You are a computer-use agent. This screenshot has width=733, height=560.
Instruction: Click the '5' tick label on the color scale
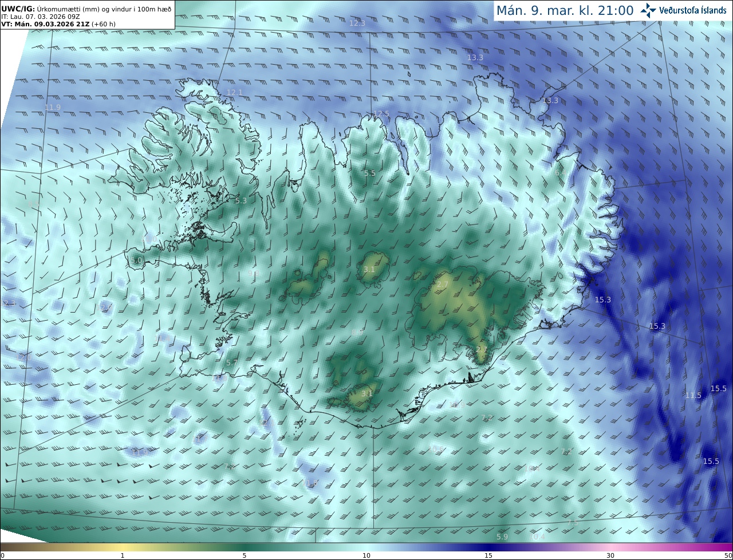click(245, 555)
